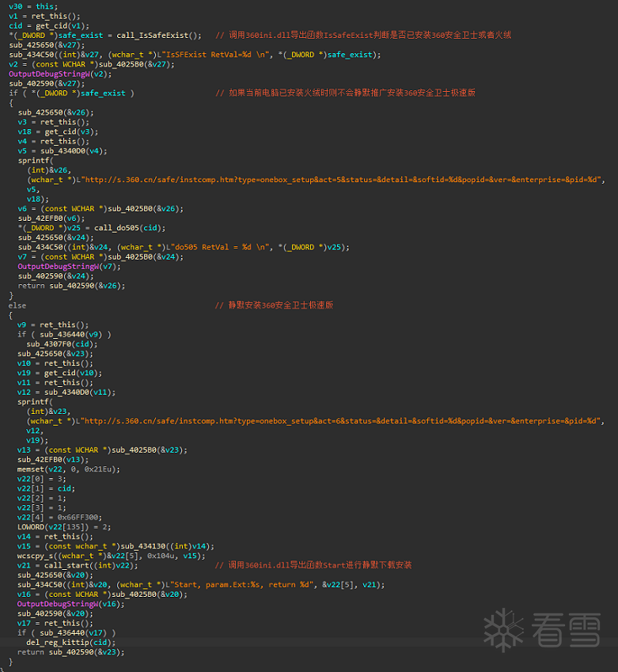
Task: Click the line 'sub_425650(&v26);'
Action: [x=55, y=112]
